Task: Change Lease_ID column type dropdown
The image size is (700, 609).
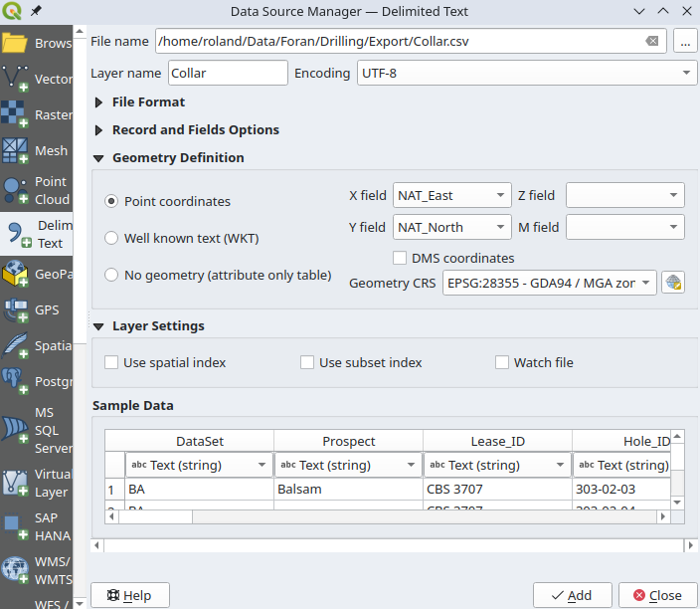Action: pos(497,465)
